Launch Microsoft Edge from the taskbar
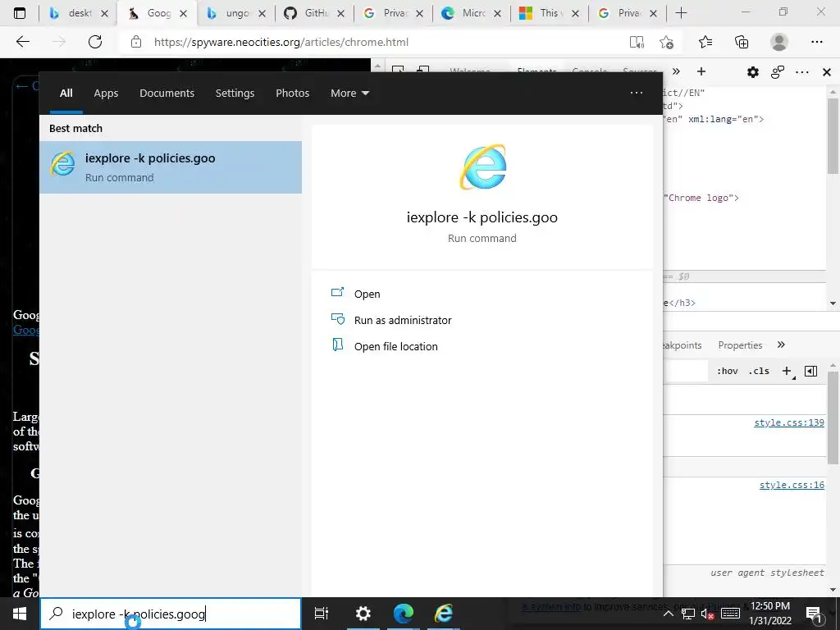The width and height of the screenshot is (840, 630). (x=404, y=614)
